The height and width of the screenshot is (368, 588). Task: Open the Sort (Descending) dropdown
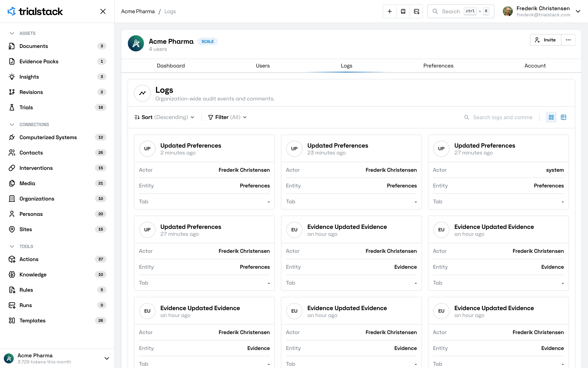click(x=164, y=117)
